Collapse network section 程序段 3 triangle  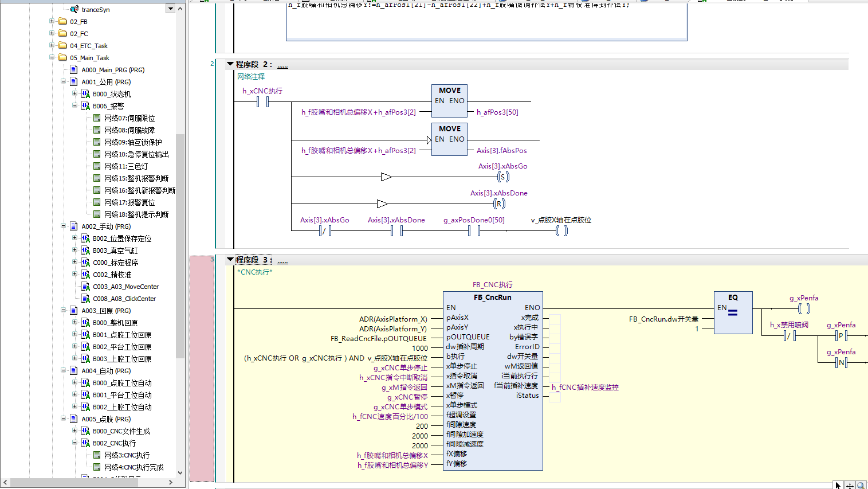[230, 260]
